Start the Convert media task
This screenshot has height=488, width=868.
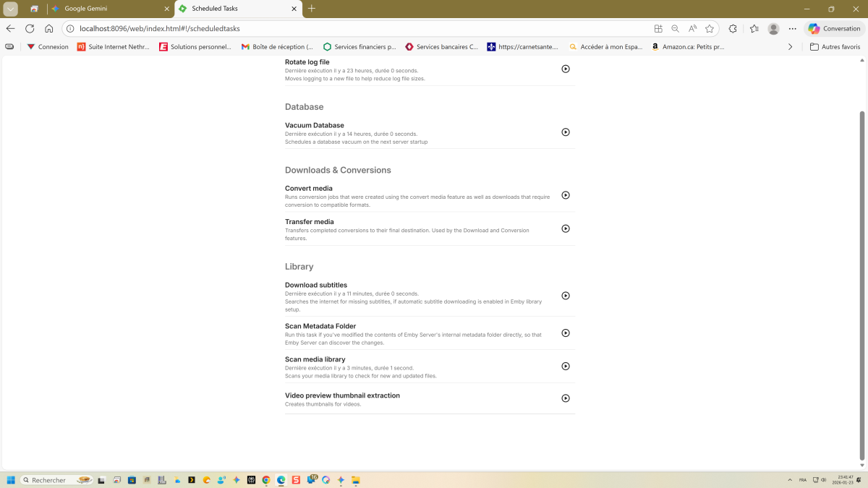click(565, 195)
